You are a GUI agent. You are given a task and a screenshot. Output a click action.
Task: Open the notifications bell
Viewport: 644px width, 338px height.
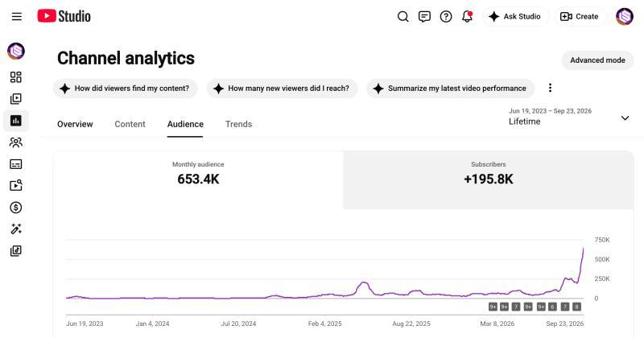tap(467, 16)
